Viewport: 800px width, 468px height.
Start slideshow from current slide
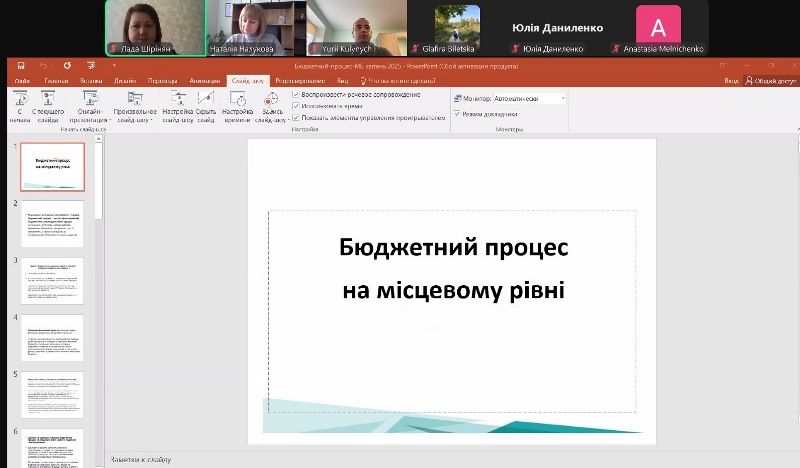(47, 100)
